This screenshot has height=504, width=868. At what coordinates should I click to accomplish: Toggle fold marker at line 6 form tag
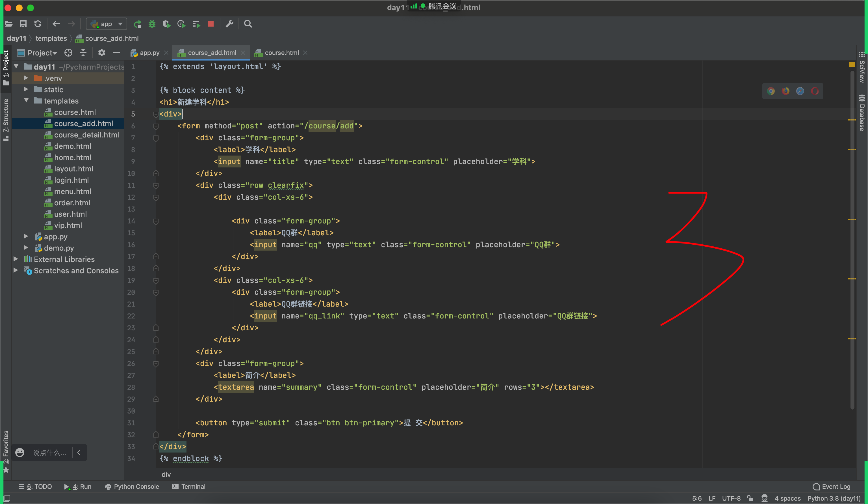coord(156,126)
